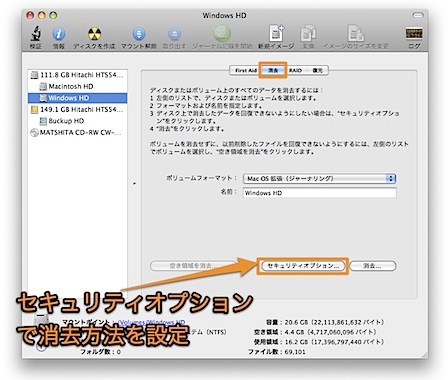Select the Windows HD volume
This screenshot has width=448, height=380.
(78, 98)
